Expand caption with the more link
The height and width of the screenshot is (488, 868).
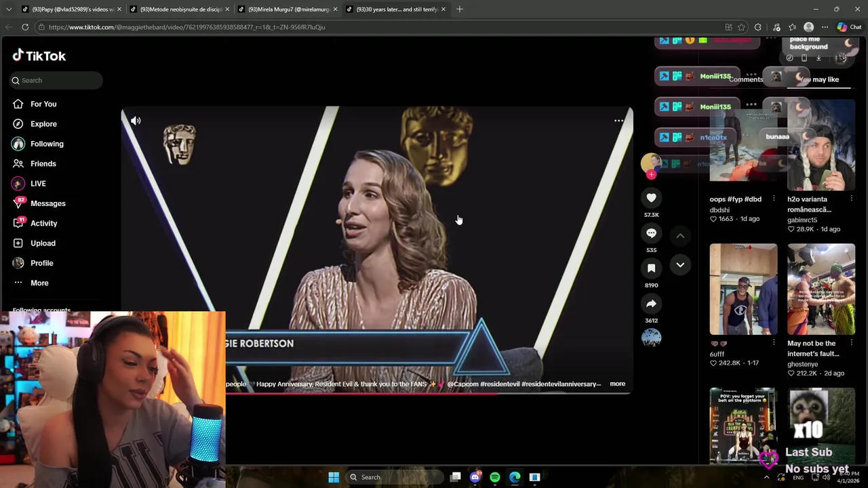tap(617, 384)
